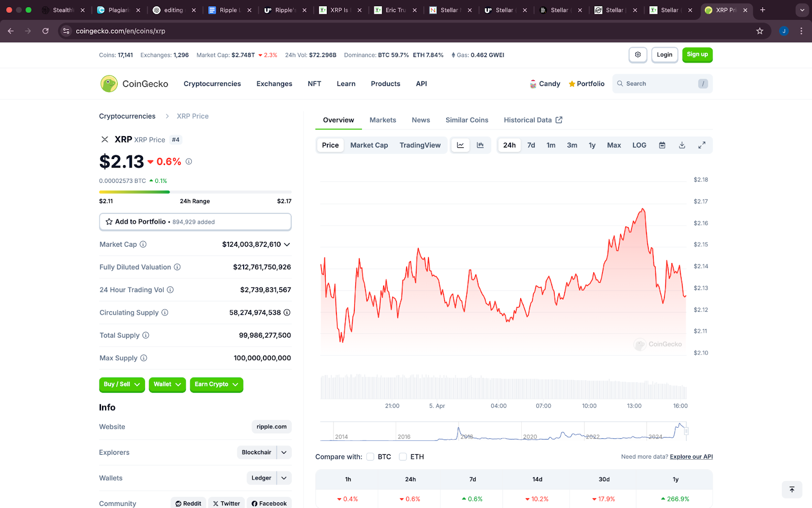Expand chart to fullscreen
Image resolution: width=812 pixels, height=508 pixels.
click(702, 145)
